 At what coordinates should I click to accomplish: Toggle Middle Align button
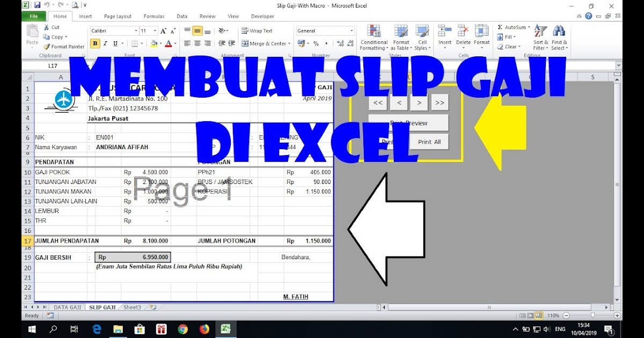(197, 31)
